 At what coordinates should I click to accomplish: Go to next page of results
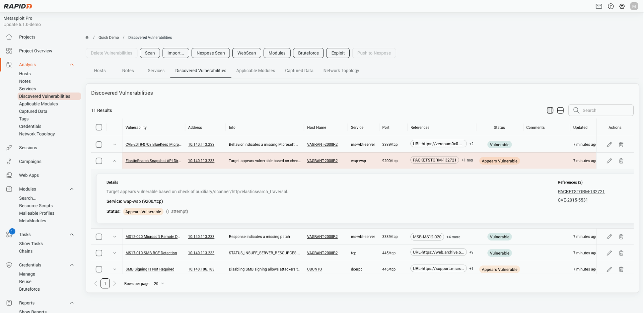(115, 283)
